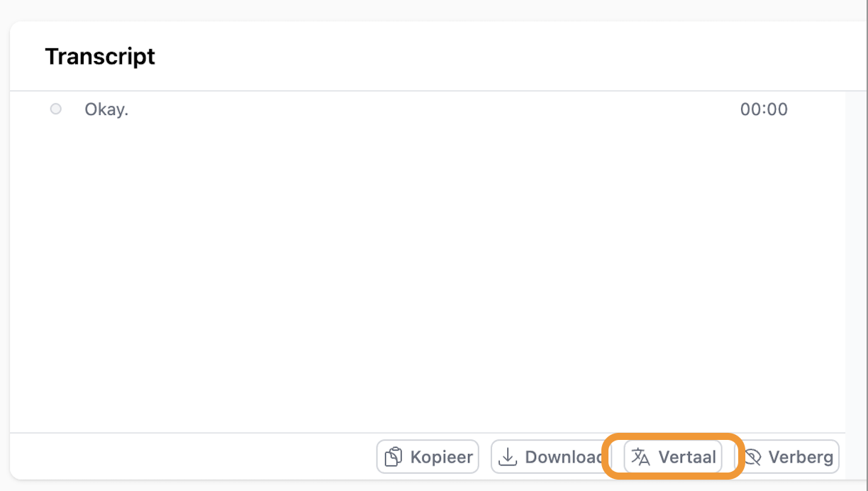Click header whitespace right of Transcript title

(x=496, y=57)
